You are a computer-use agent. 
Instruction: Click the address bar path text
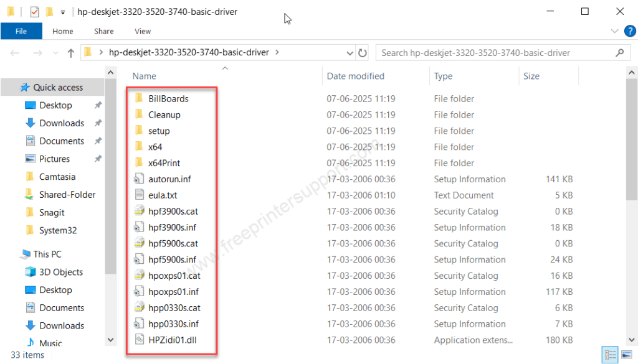coord(189,52)
